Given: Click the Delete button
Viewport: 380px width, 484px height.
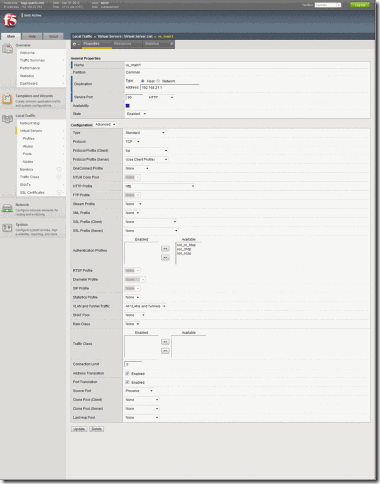Looking at the screenshot, I should point(97,429).
